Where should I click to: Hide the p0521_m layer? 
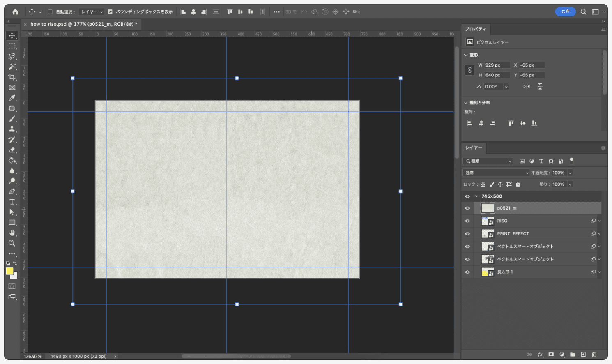pos(467,208)
